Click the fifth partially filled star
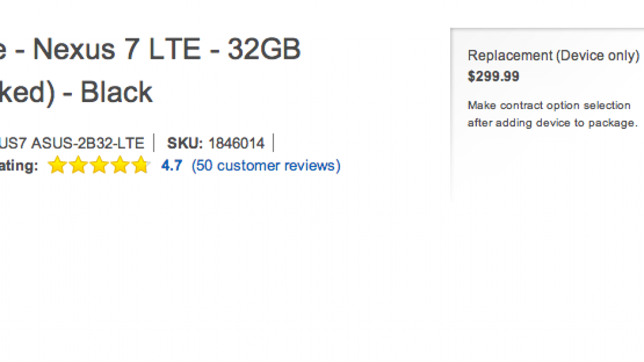This screenshot has width=644, height=362. tap(140, 165)
